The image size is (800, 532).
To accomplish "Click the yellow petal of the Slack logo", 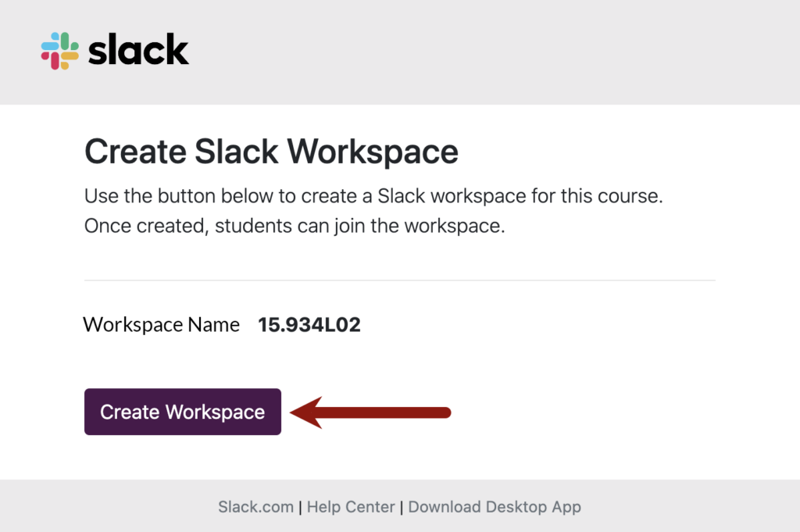I will coord(66,56).
